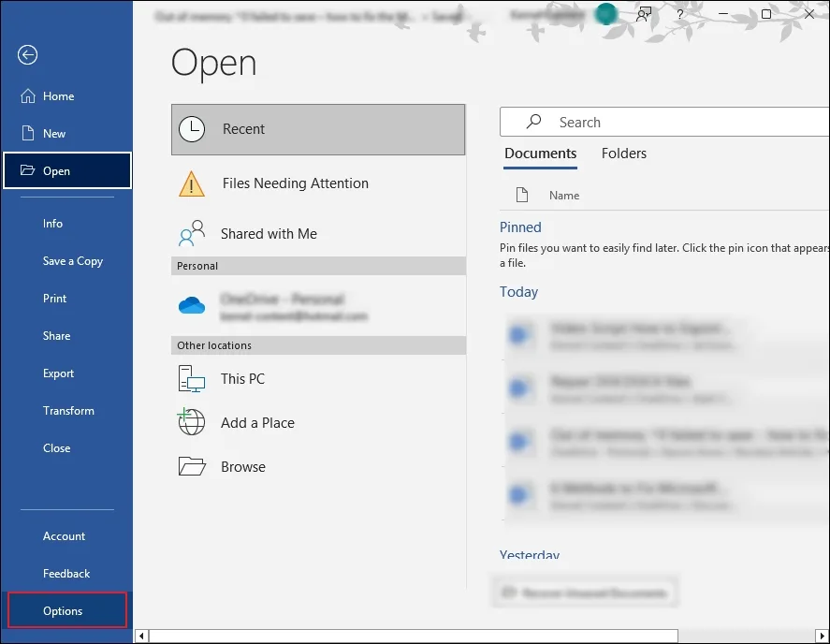The width and height of the screenshot is (830, 644).
Task: Open Word Options
Action: (x=67, y=610)
